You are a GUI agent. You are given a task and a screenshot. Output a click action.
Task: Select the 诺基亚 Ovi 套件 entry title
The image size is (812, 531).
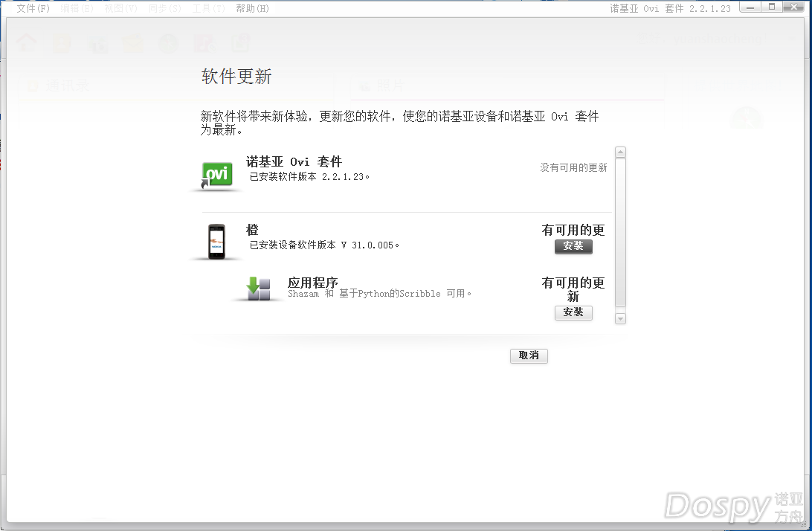tap(294, 161)
